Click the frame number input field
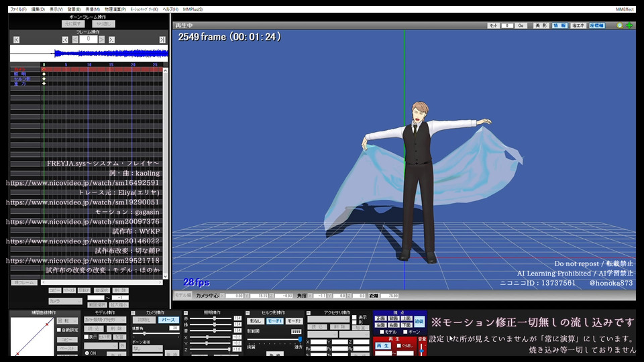 89,39
